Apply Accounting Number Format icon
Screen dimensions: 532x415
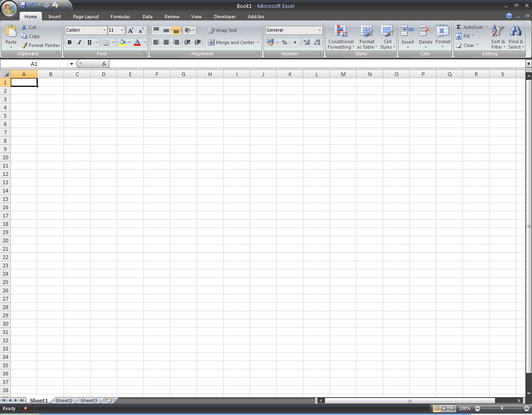(x=270, y=42)
